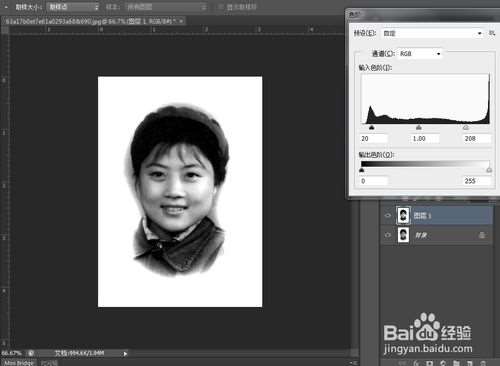The width and height of the screenshot is (500, 366).
Task: Open the 通道 RGB channel dropdown
Action: click(420, 53)
